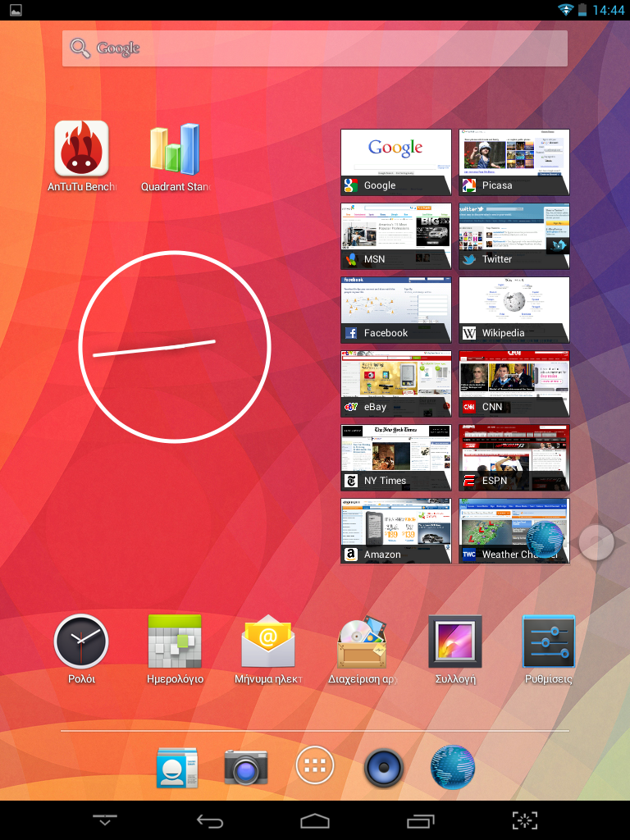Open the ESPN bookmark thumbnail

click(x=514, y=458)
